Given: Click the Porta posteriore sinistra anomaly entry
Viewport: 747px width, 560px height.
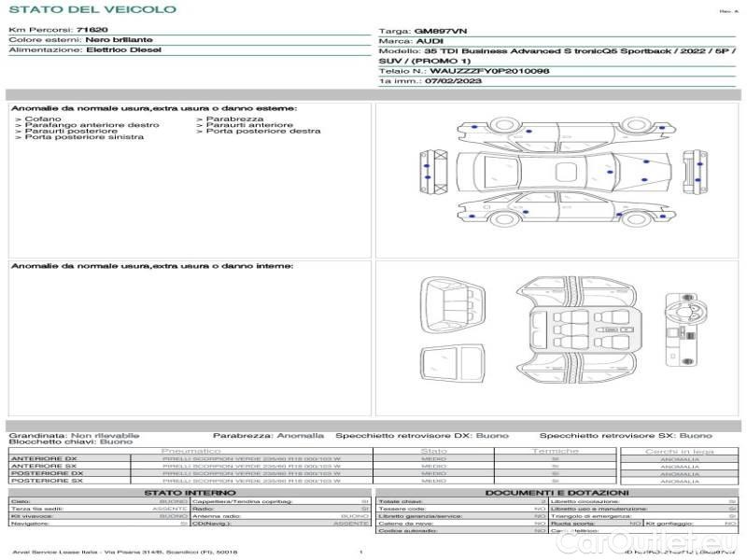Looking at the screenshot, I should pos(84,137).
